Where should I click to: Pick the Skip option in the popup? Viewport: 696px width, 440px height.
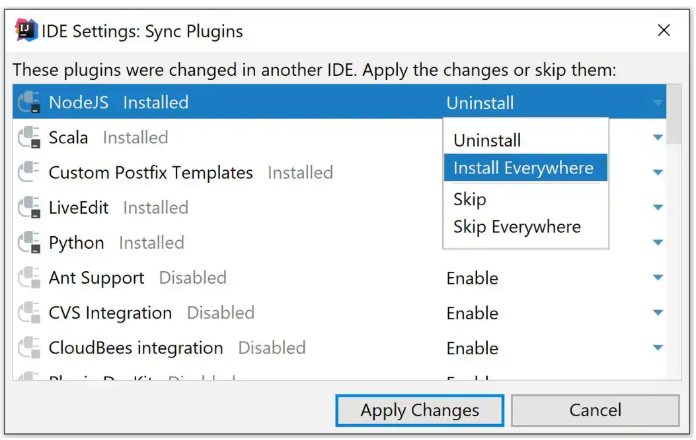[x=469, y=199]
